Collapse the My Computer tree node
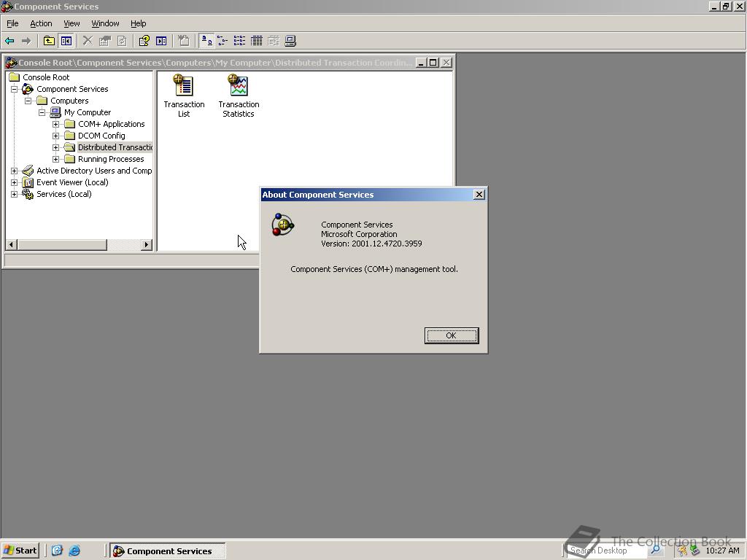This screenshot has height=560, width=747. click(x=42, y=112)
